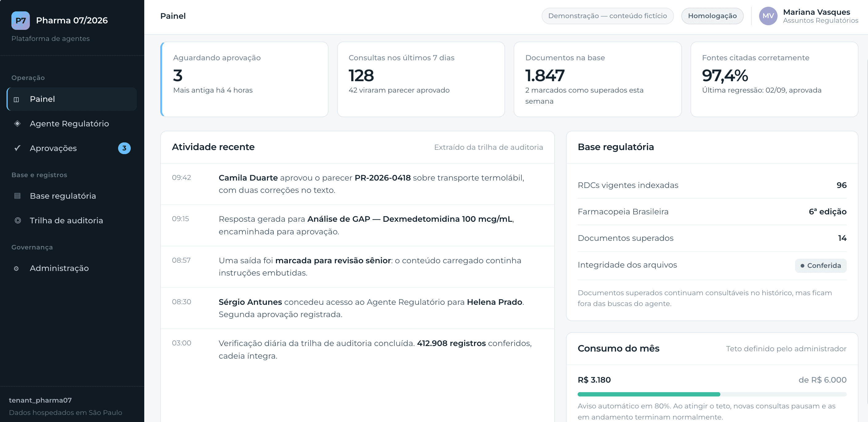Click the Demonstração — conteúdo fictício pill
Screen dimensions: 868x422
607,16
